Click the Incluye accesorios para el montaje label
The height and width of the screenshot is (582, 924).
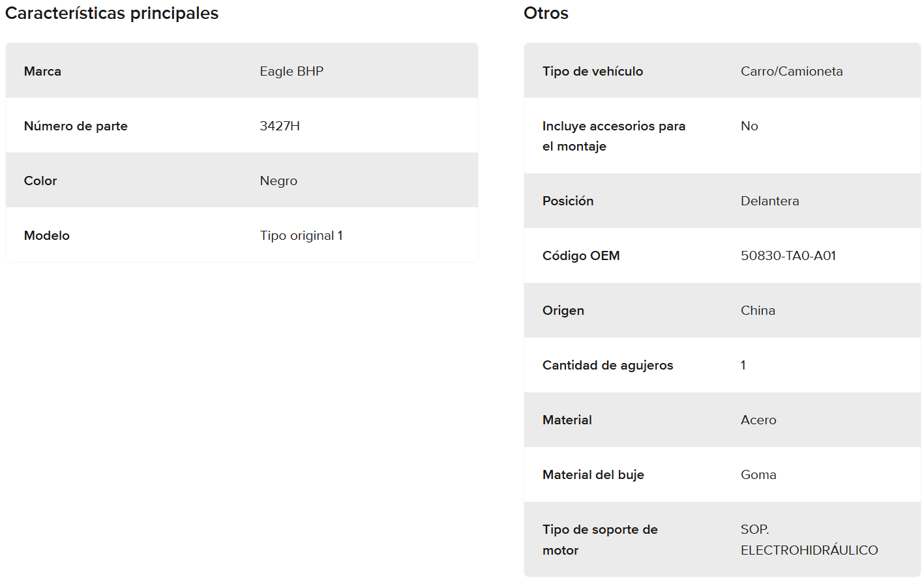point(614,136)
